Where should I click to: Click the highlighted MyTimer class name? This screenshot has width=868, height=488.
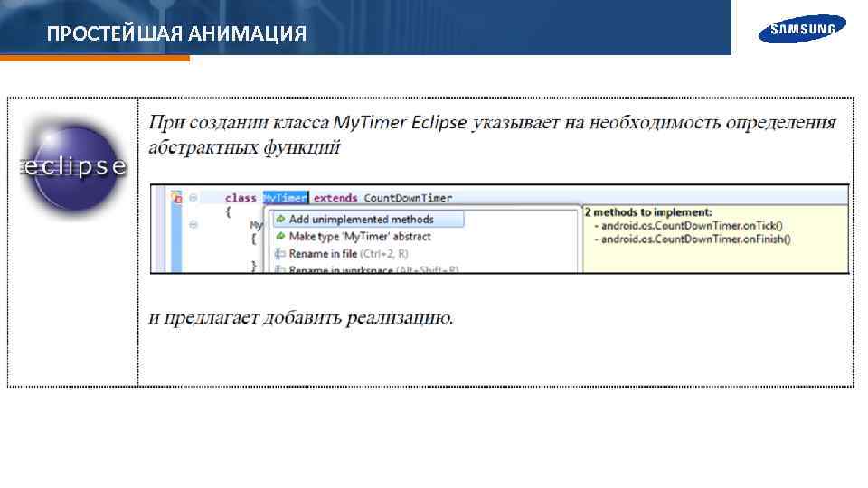(x=285, y=198)
